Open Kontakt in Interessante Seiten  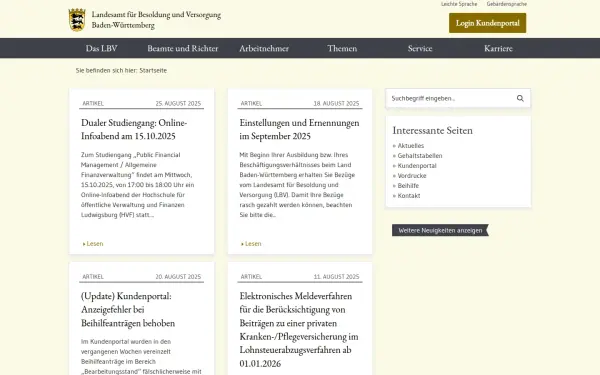point(409,196)
